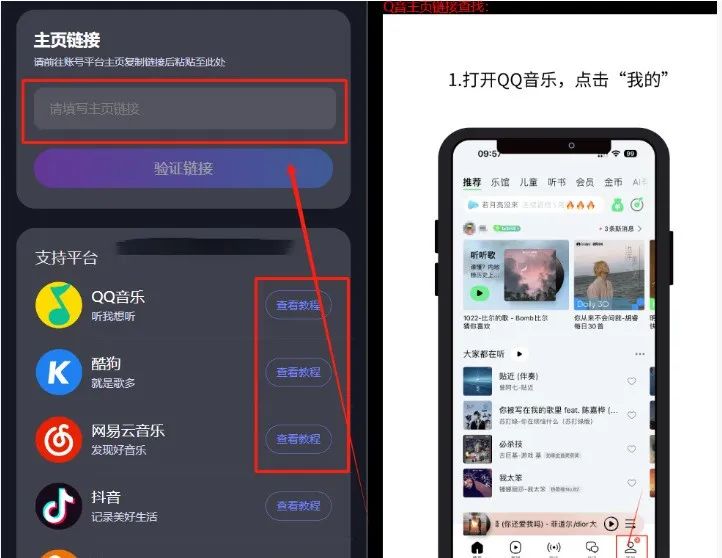
Task: Switch to the 儿童 tab
Action: [529, 182]
